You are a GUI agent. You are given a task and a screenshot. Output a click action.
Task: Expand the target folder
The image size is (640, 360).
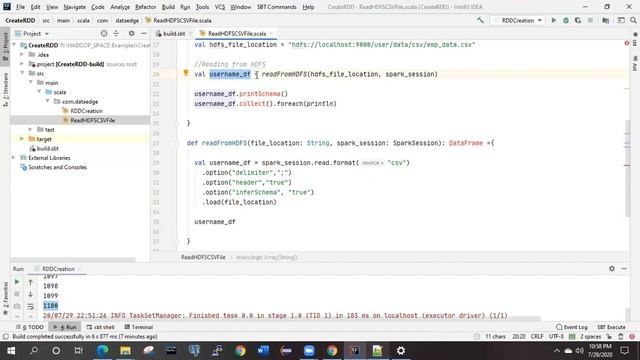(x=22, y=139)
